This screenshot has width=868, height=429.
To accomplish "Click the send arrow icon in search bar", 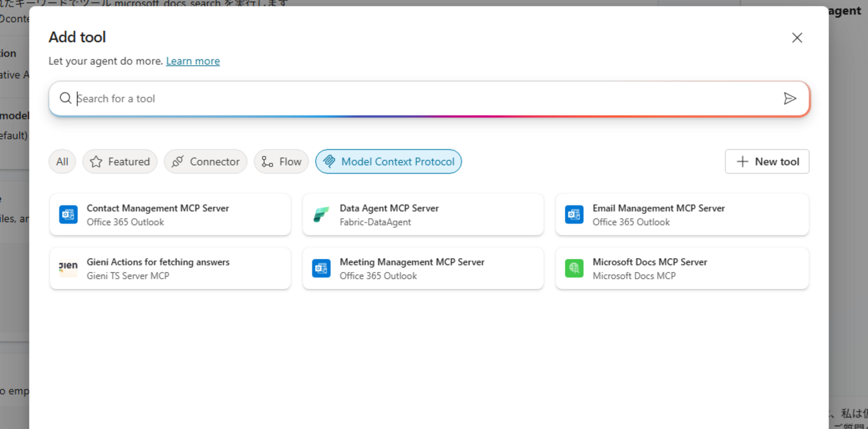I will click(790, 99).
